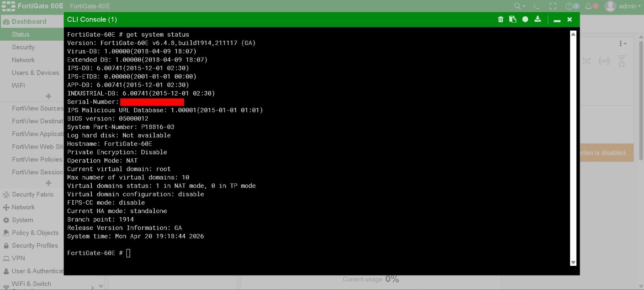Add FortiView with plus below Sessions
The image size is (644, 290).
click(48, 183)
